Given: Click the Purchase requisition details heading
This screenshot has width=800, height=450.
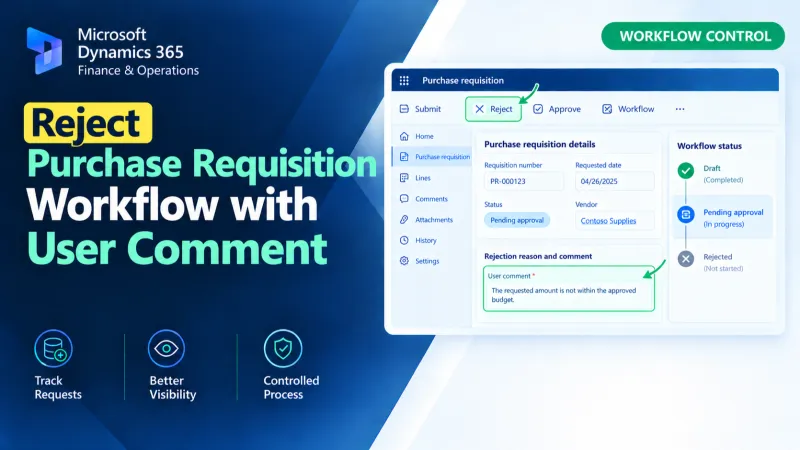Looking at the screenshot, I should (539, 144).
